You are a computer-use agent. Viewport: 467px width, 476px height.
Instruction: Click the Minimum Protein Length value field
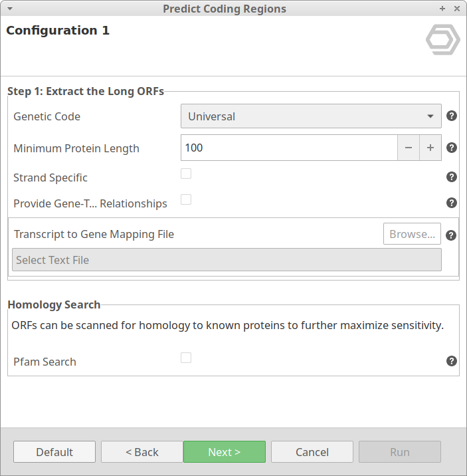point(289,148)
